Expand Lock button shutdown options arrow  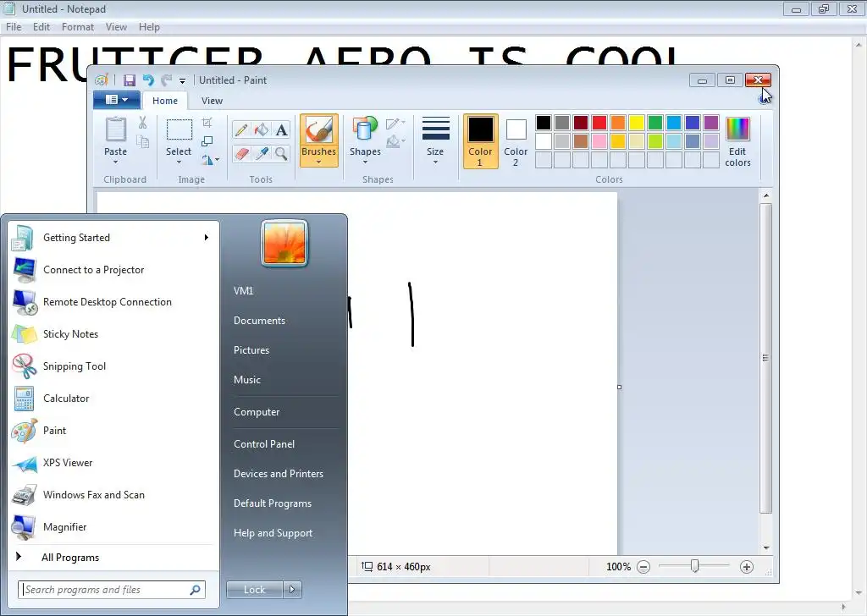(x=292, y=590)
